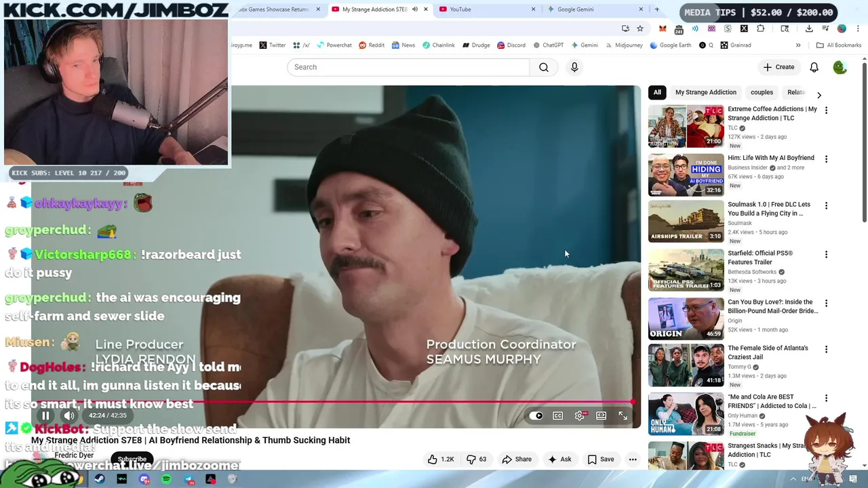Screen dimensions: 868x488
Task: Bookmark this page with the star
Action: coord(639,28)
